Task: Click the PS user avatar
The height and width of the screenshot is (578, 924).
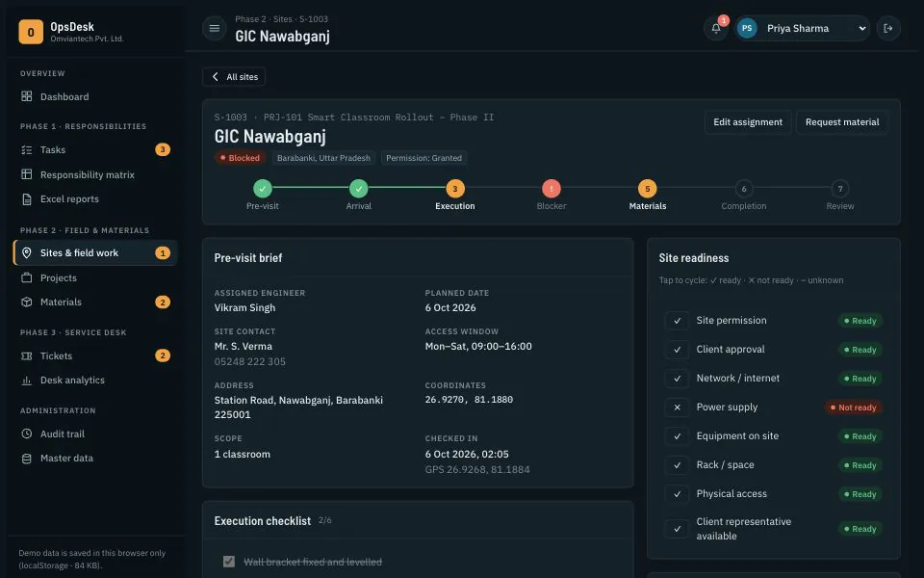Action: pyautogui.click(x=747, y=28)
